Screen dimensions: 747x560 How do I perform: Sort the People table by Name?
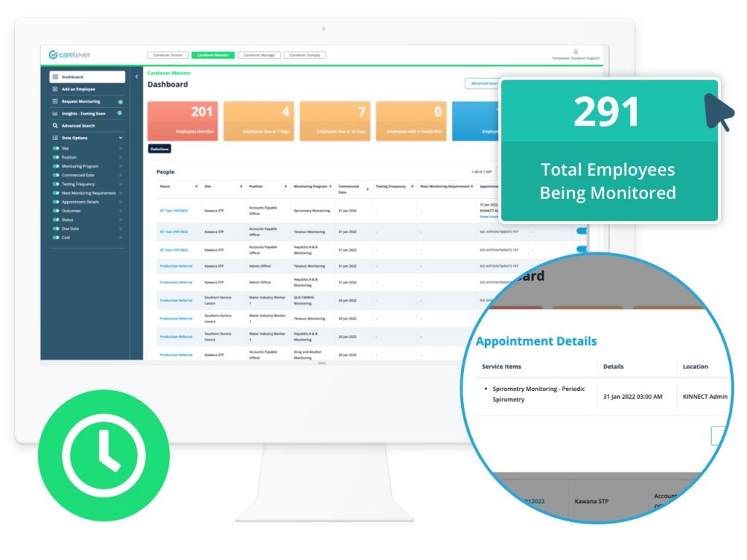[x=196, y=184]
